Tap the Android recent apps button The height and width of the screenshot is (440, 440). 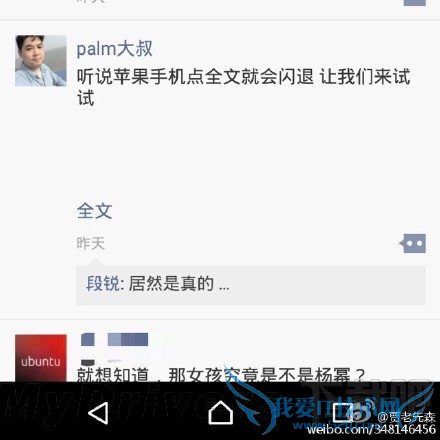click(x=343, y=413)
